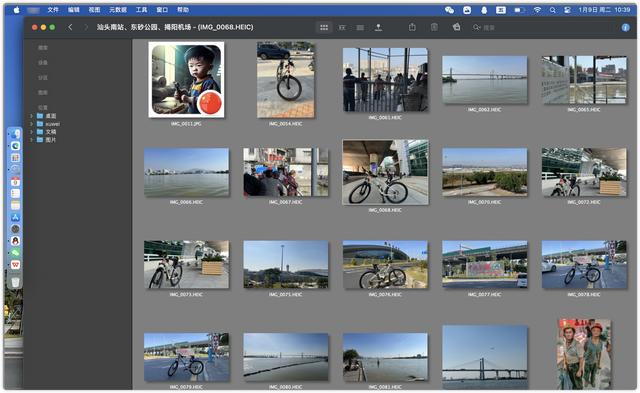Expand the 桌面 folder in sidebar

(x=31, y=116)
